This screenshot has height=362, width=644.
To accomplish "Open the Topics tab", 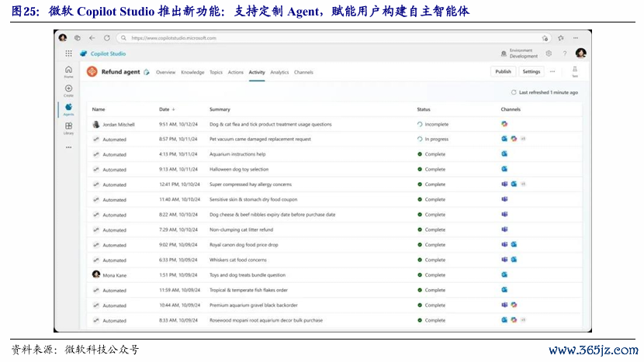I will click(x=216, y=72).
